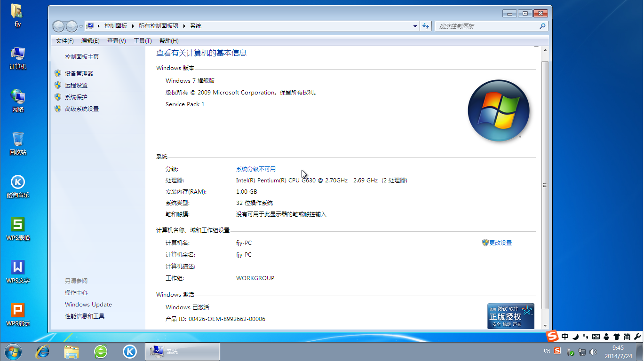This screenshot has width=644, height=361.
Task: Open 高级系统设置 link
Action: [x=82, y=109]
